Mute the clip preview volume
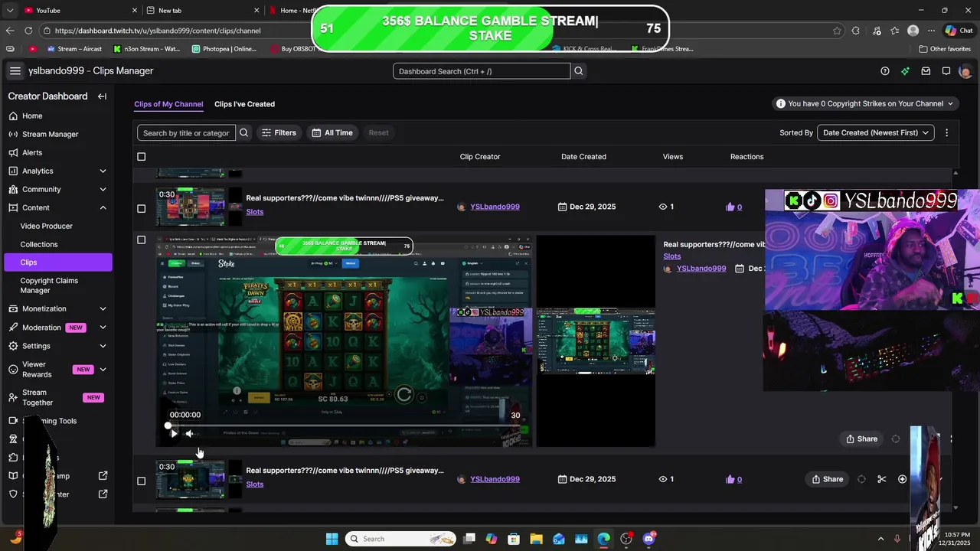This screenshot has width=980, height=551. coord(190,433)
